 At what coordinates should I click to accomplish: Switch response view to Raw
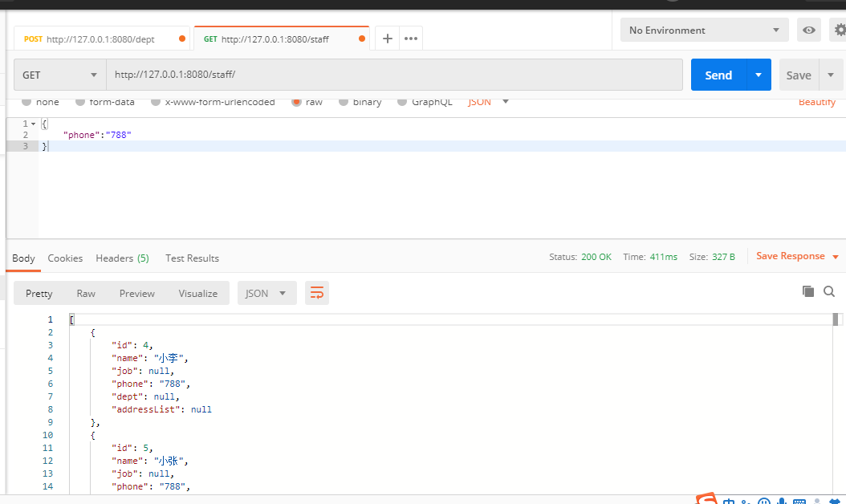tap(86, 293)
